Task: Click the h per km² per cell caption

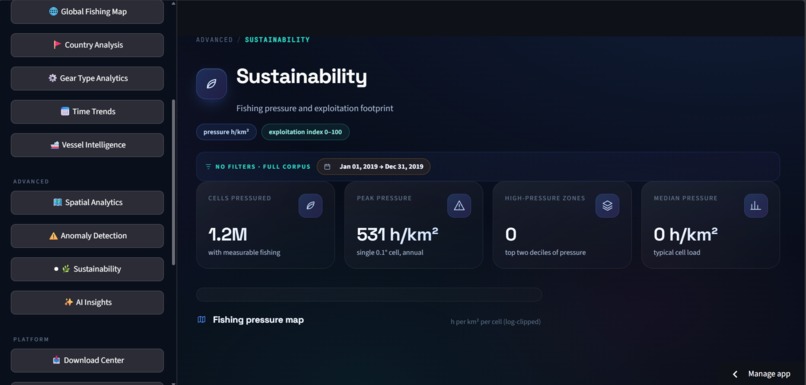Action: click(x=496, y=322)
